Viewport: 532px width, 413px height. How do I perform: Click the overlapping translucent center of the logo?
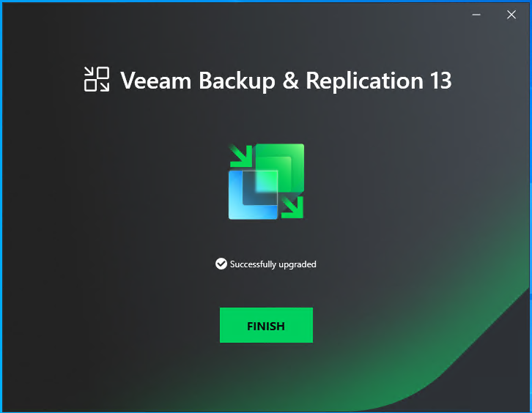coord(266,182)
